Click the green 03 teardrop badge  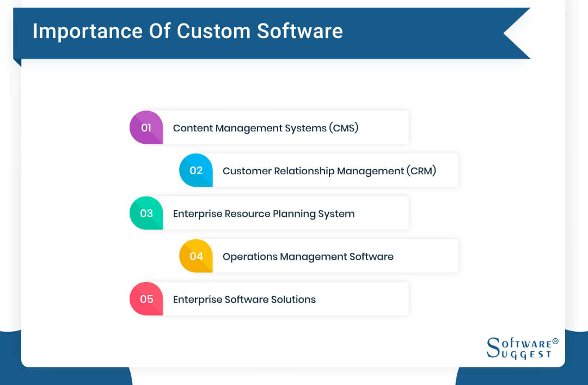[146, 213]
